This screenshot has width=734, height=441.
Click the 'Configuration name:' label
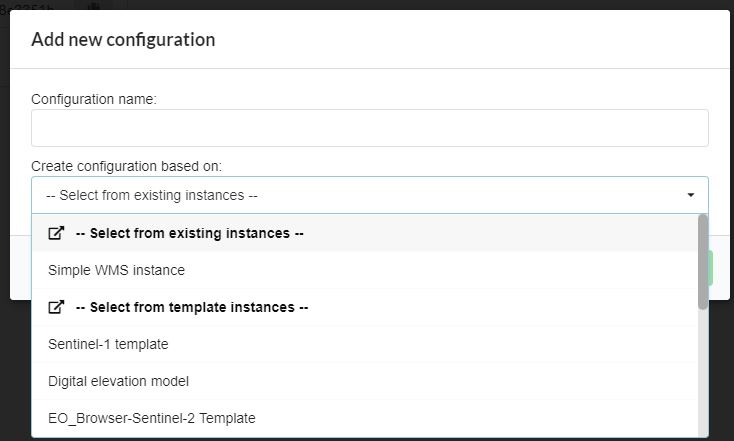tap(94, 99)
